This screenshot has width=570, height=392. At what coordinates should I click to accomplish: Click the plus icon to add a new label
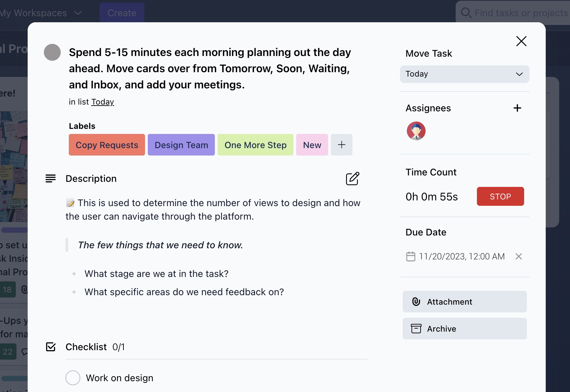[x=341, y=145]
